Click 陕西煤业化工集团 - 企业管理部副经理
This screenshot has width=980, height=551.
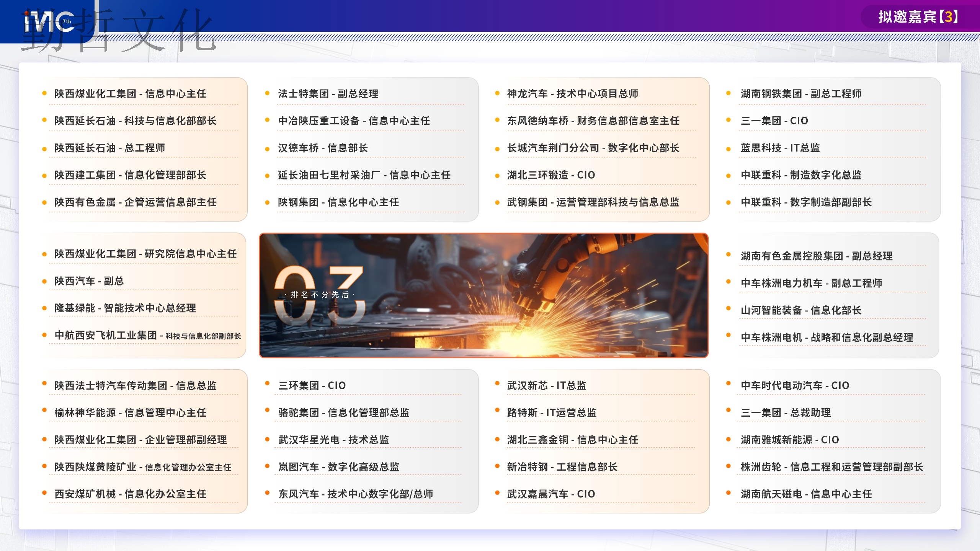(x=140, y=440)
